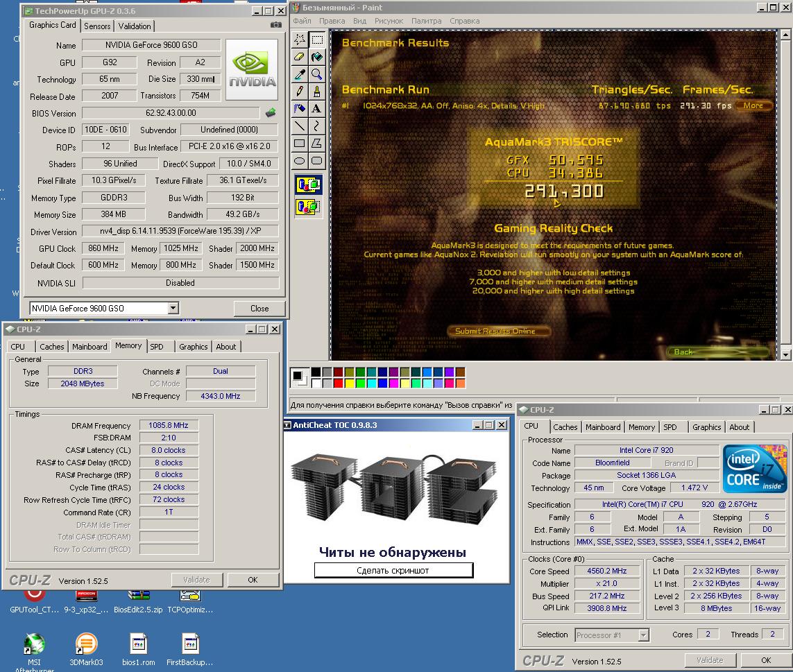Open the Processor #1 selection dropdown

[x=643, y=635]
